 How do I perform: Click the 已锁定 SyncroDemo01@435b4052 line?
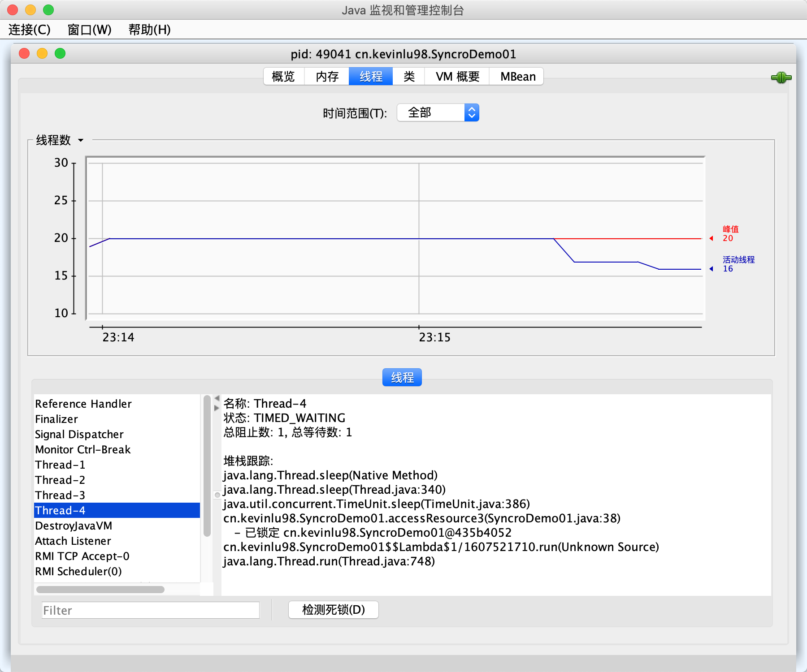[x=373, y=533]
